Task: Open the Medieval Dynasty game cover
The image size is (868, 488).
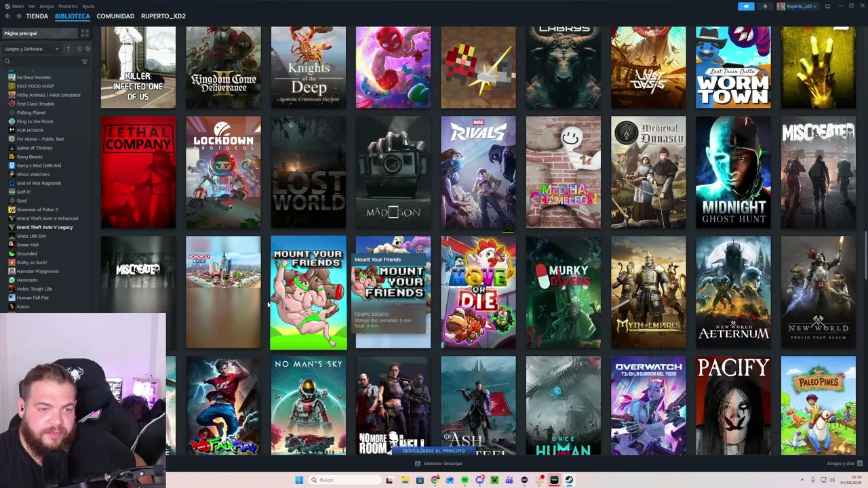Action: coord(648,172)
